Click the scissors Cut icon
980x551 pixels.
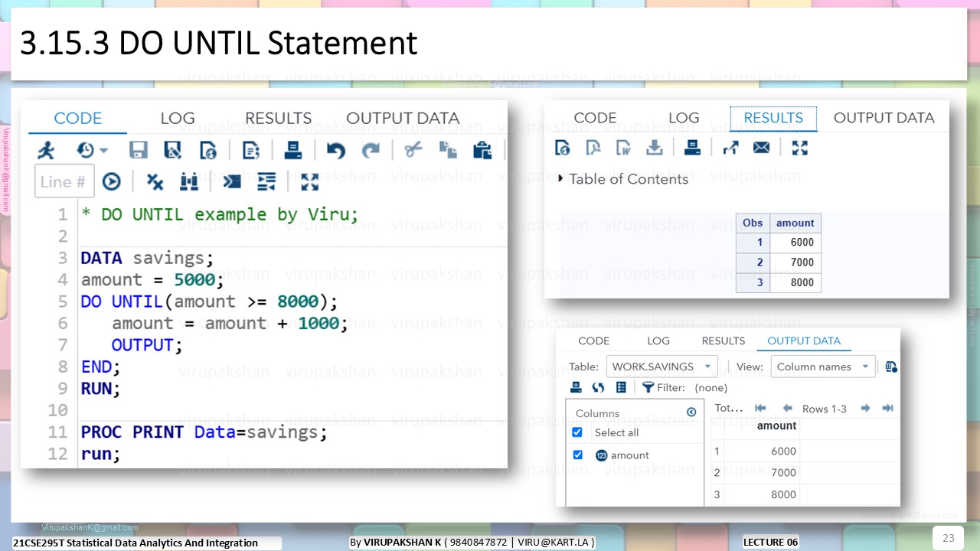(x=413, y=150)
